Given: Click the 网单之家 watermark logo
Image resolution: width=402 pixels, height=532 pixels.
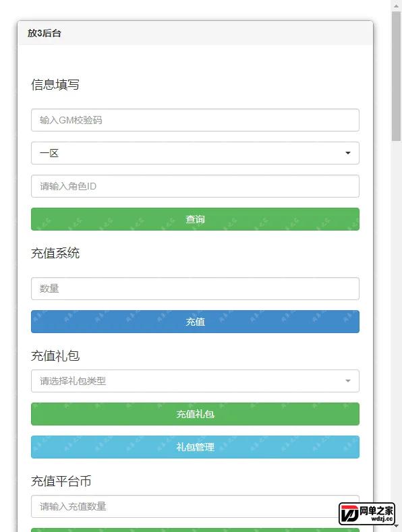Looking at the screenshot, I should coord(366,514).
